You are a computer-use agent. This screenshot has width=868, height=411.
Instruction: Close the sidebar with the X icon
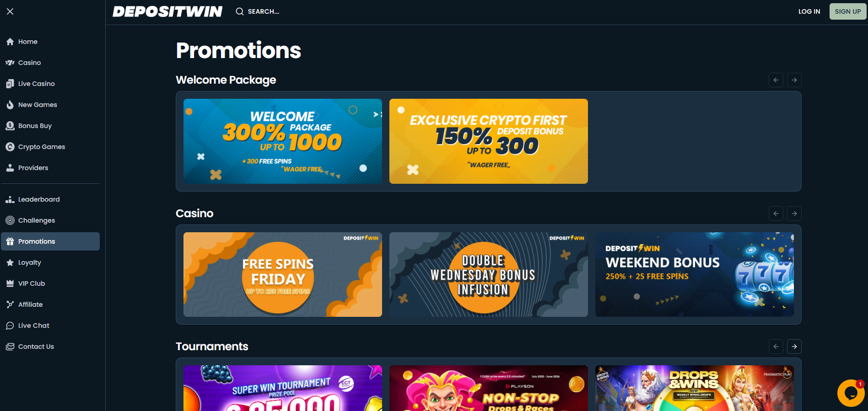click(10, 11)
